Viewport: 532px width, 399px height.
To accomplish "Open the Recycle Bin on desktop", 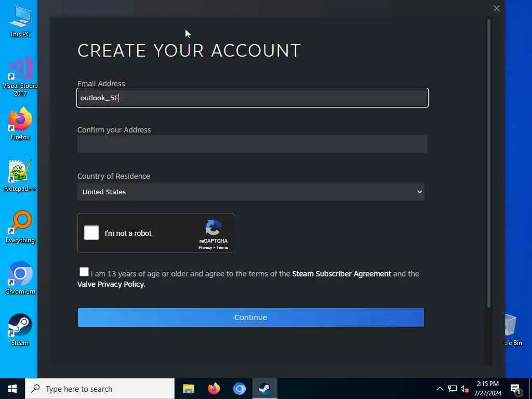I will [x=512, y=329].
